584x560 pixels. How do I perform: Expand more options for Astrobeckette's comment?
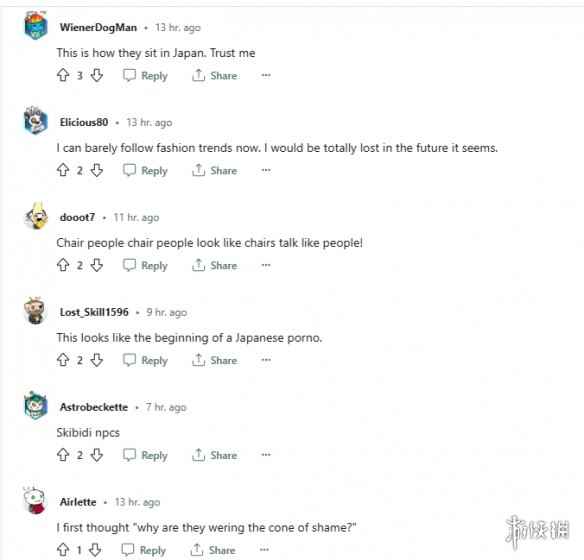coord(266,455)
